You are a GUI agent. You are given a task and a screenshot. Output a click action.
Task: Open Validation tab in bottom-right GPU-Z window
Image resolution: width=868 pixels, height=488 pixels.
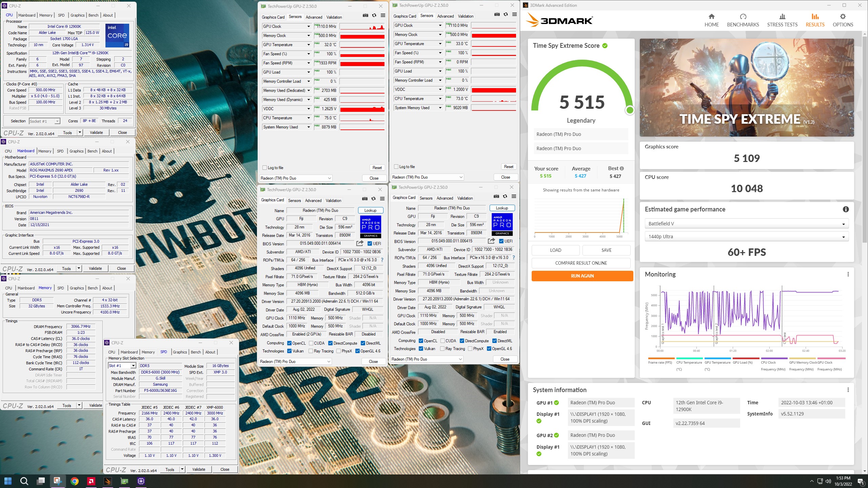pos(465,198)
